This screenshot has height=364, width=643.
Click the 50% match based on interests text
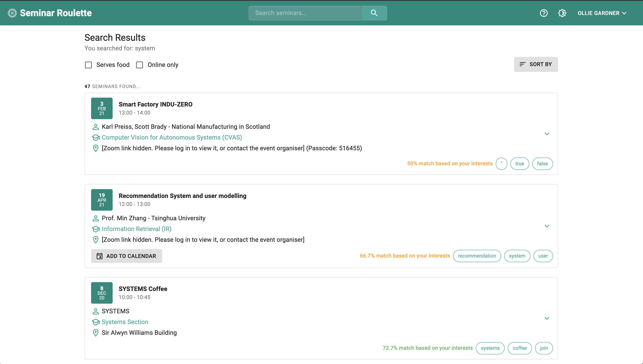click(x=450, y=164)
